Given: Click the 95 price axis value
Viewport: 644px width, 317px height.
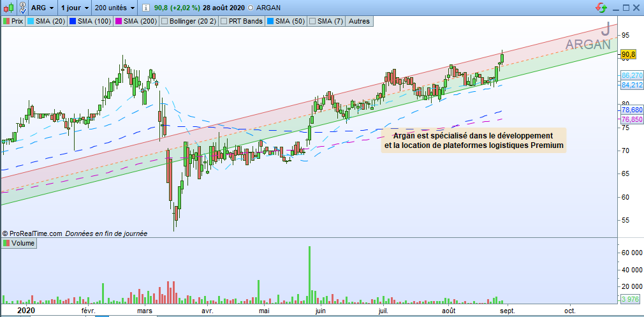Looking at the screenshot, I should click(626, 35).
